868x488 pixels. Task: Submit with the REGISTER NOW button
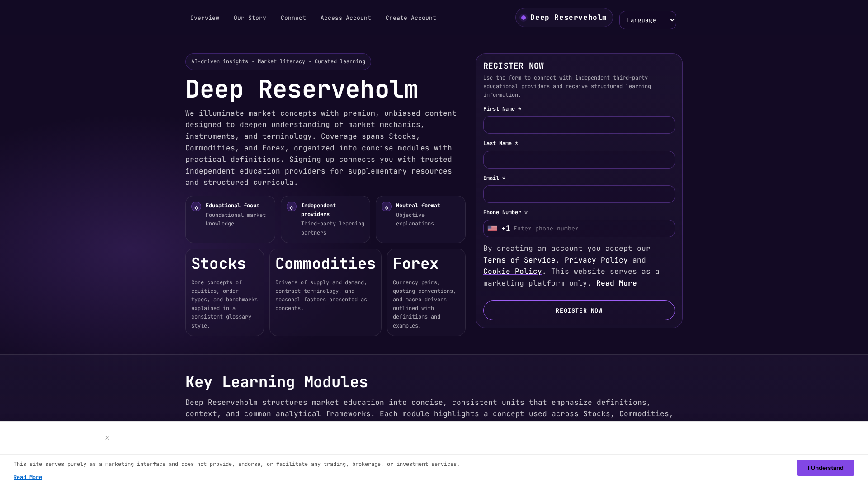(x=579, y=310)
